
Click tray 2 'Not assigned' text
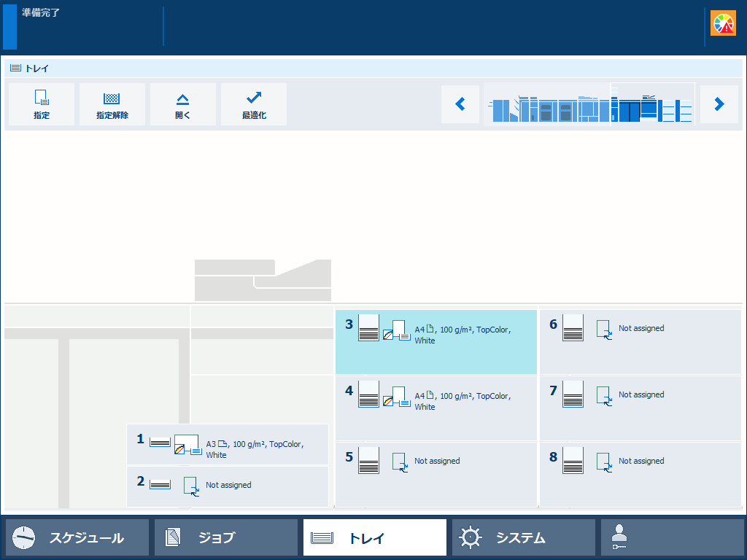click(x=228, y=485)
